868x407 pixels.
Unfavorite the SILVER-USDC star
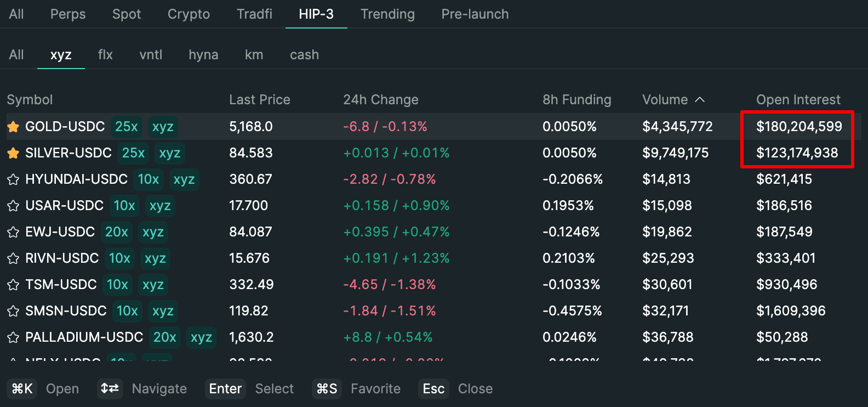[13, 153]
